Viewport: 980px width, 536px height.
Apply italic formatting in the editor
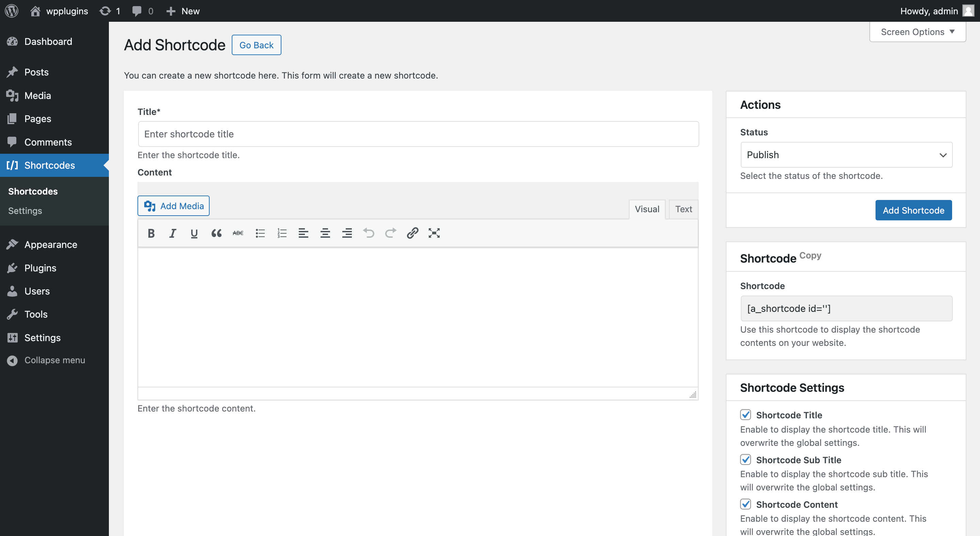[173, 233]
